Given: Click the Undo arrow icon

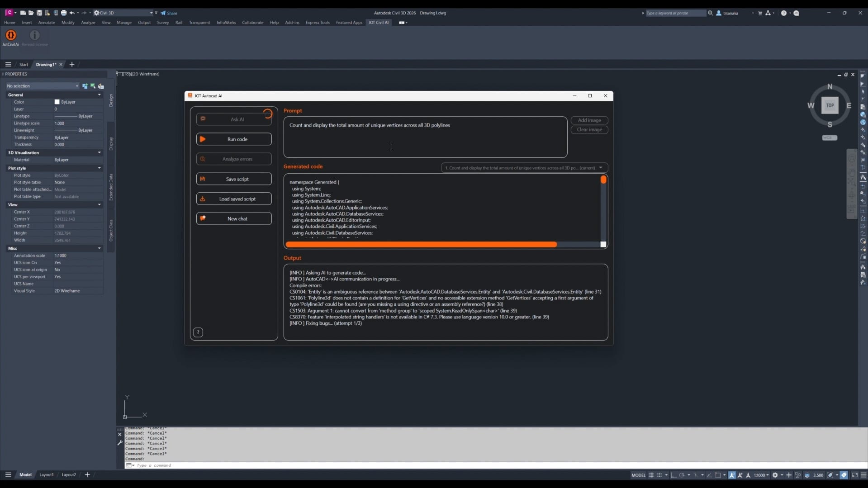Looking at the screenshot, I should [72, 13].
